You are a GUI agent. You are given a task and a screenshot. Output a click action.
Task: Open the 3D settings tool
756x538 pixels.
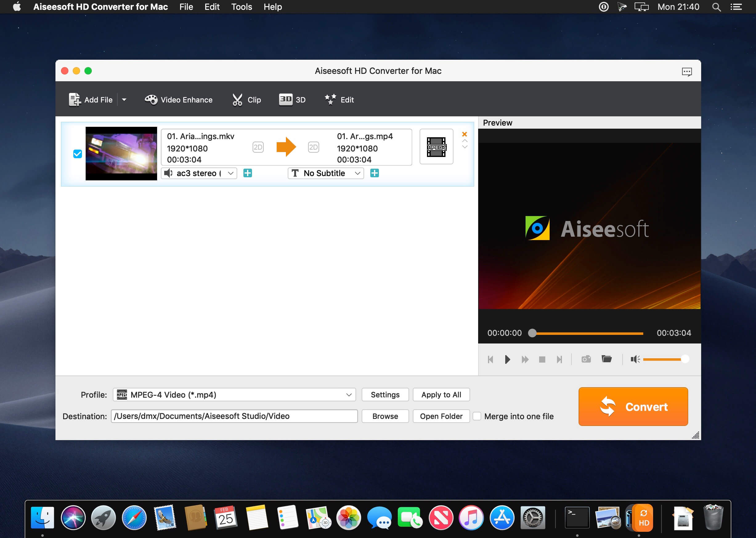286,99
